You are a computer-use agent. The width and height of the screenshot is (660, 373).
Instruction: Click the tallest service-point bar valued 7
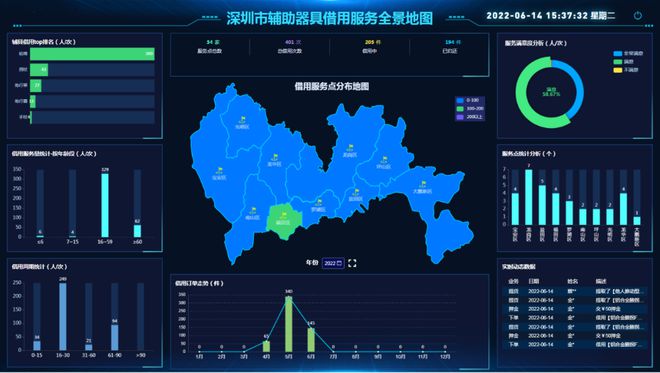(529, 197)
